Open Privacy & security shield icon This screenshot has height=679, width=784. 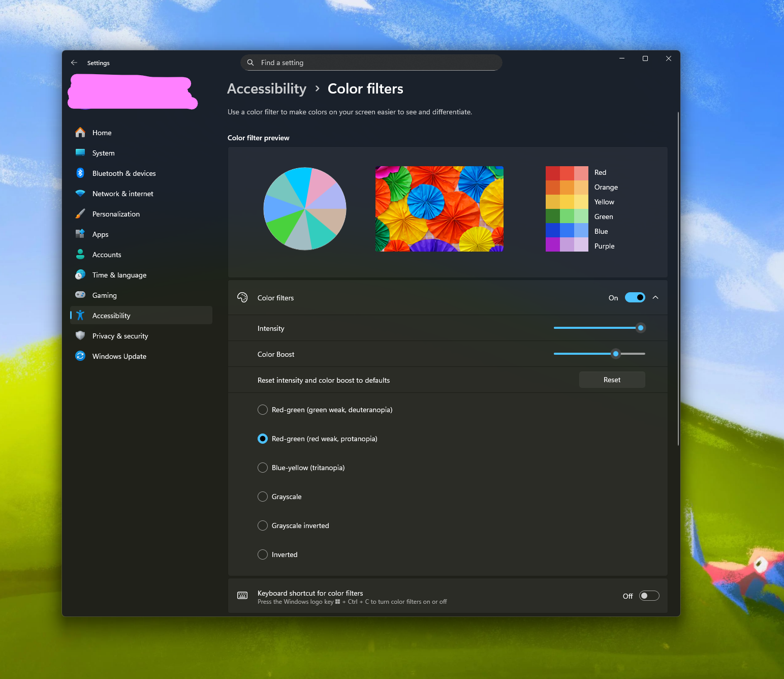[x=80, y=336]
